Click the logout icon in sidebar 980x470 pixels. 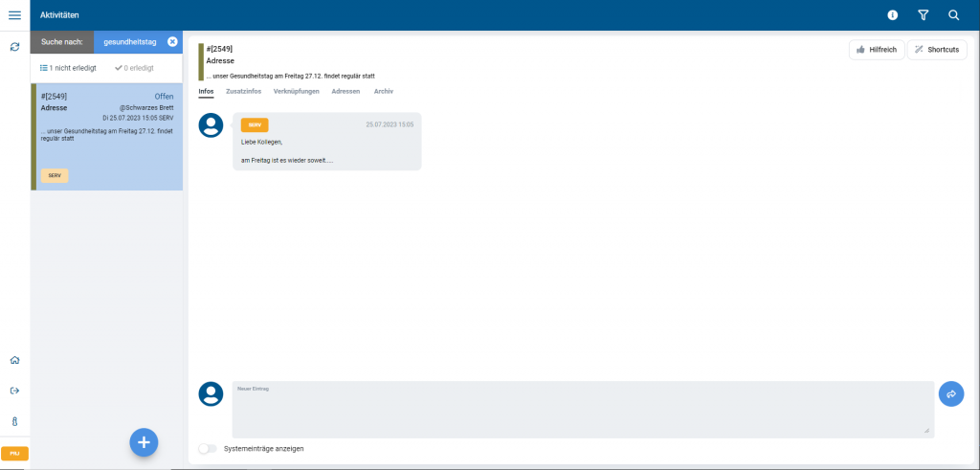[14, 391]
